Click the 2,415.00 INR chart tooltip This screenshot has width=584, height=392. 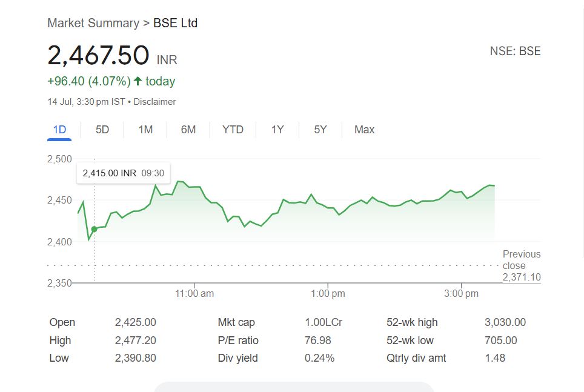click(124, 173)
